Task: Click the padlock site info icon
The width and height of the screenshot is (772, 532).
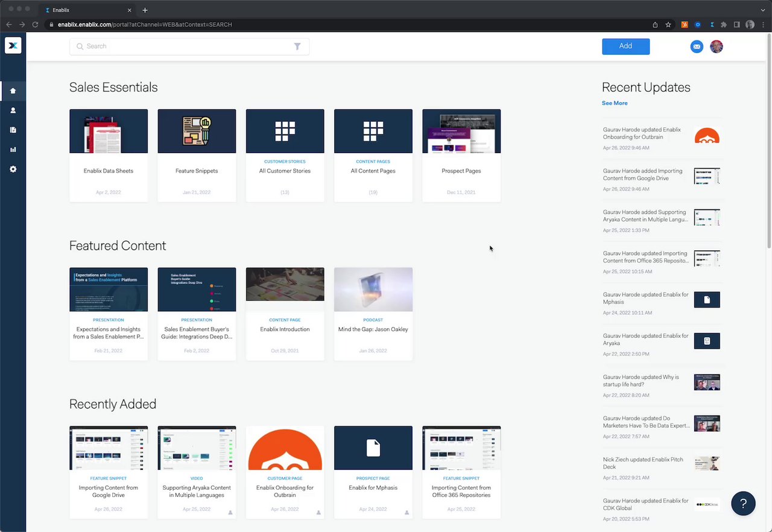Action: [52, 25]
